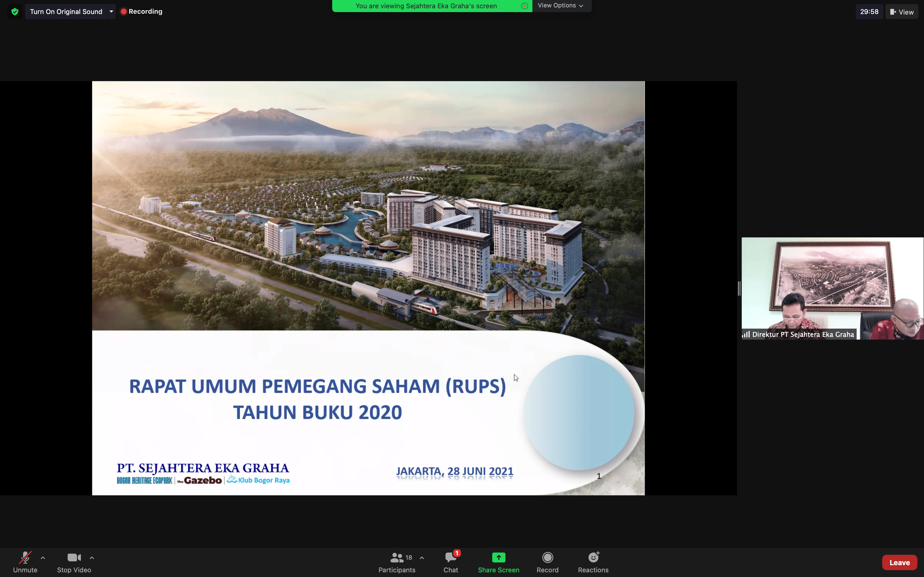
Task: Click the screen share indicator circle icon
Action: pos(524,6)
